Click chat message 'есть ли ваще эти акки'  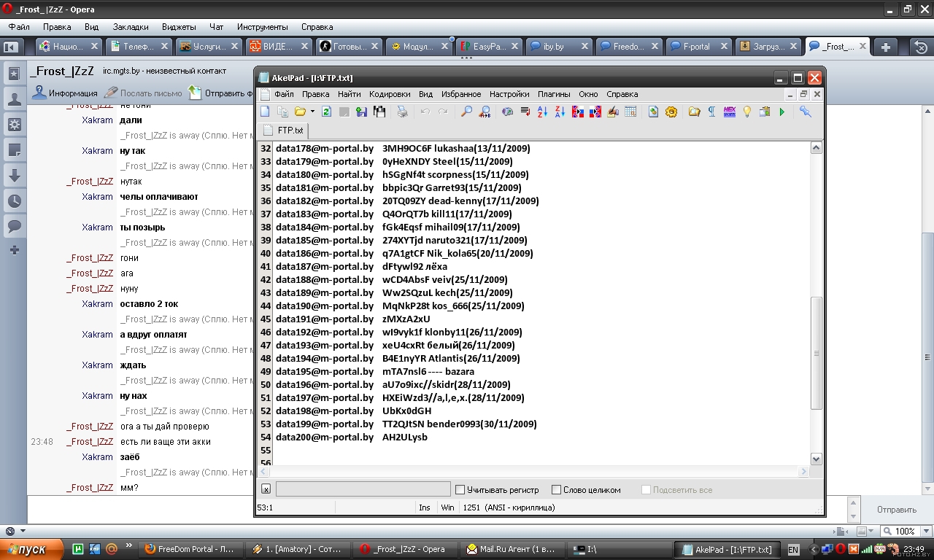click(166, 442)
